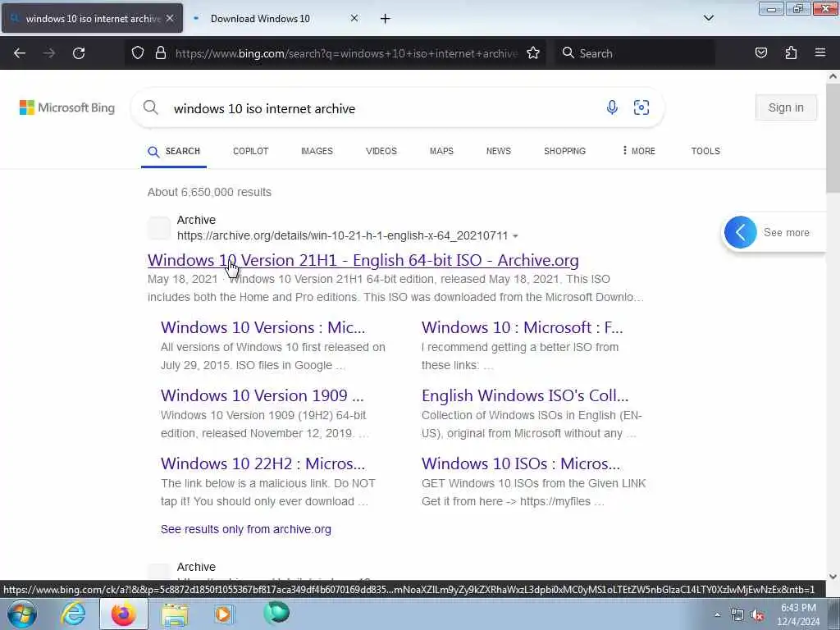Open the teal round app taskbar icon
Screen dimensions: 840x630
click(276, 613)
